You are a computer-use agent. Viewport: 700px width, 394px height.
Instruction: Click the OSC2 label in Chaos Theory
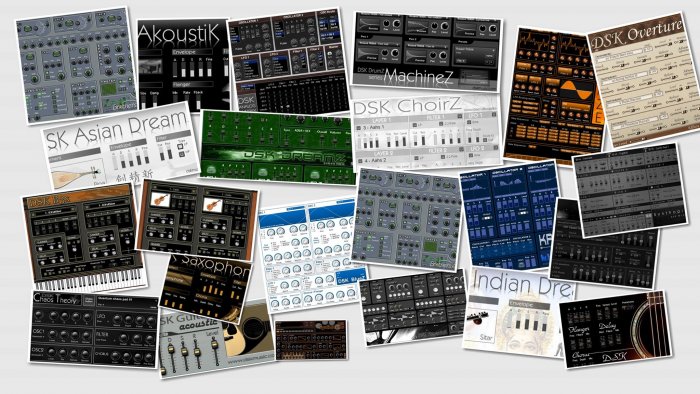37,351
